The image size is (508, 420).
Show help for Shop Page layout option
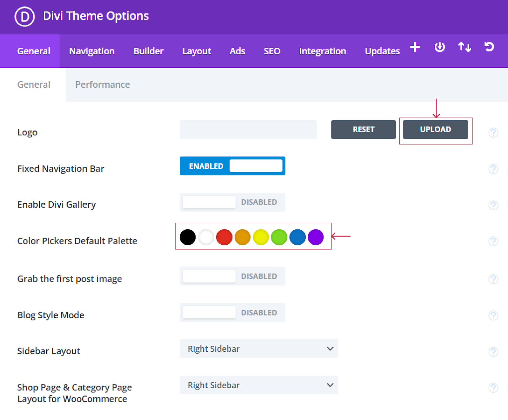(493, 388)
